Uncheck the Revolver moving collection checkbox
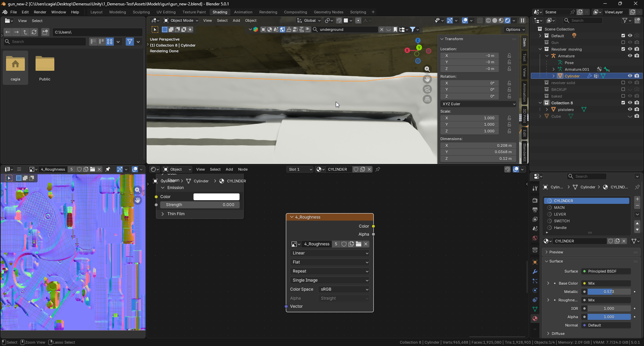The image size is (644, 346). coord(623,49)
